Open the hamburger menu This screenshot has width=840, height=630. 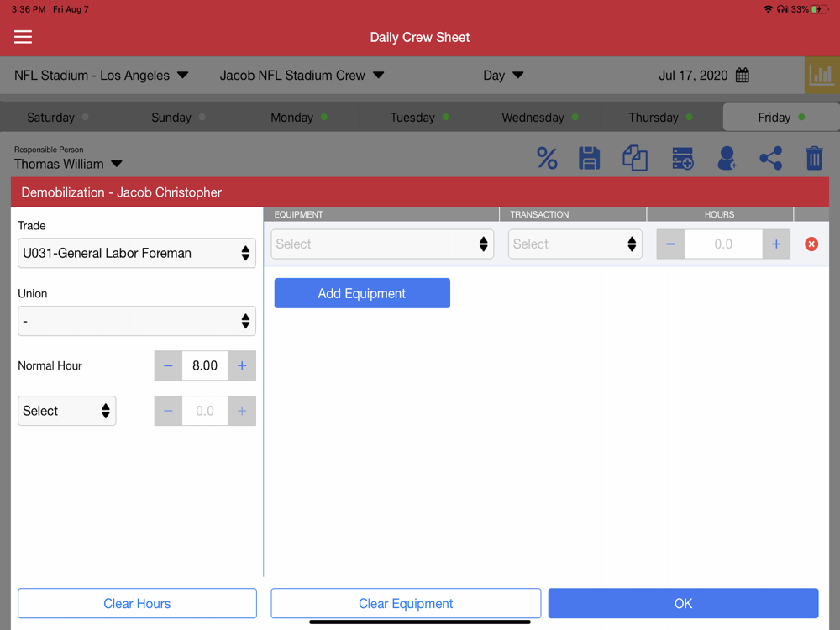(x=23, y=37)
